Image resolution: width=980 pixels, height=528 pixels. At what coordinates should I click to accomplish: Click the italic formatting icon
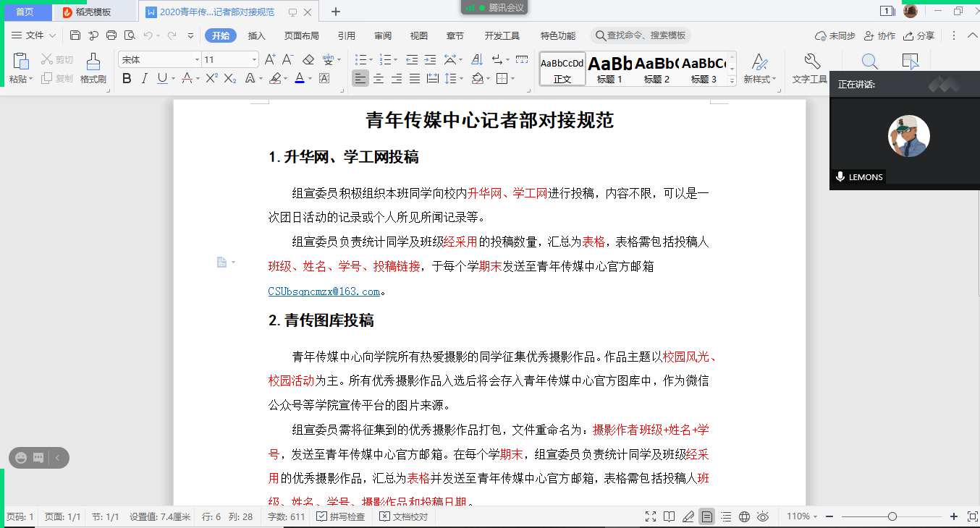click(x=144, y=79)
